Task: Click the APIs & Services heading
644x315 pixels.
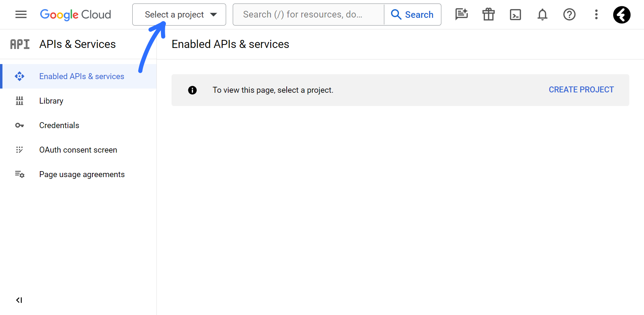Action: coord(77,44)
